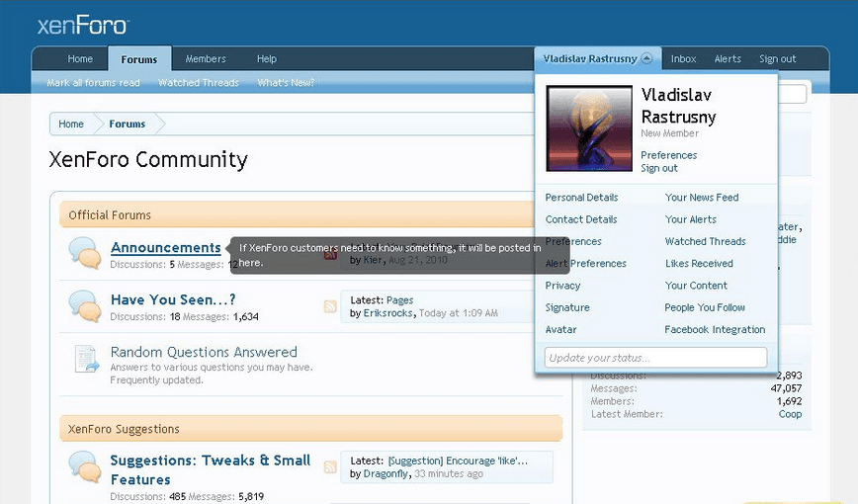Open user Dragonfly profile
Screen dimensions: 858x504
click(386, 474)
